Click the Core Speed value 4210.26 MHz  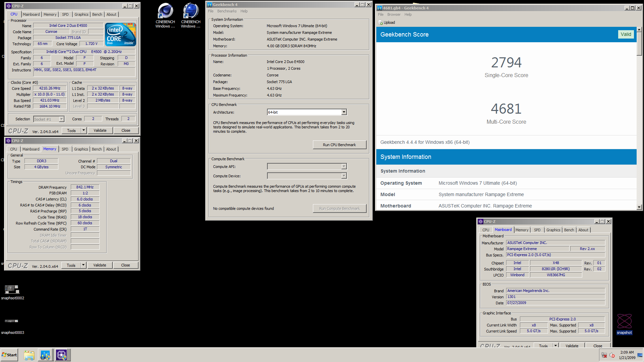(50, 88)
